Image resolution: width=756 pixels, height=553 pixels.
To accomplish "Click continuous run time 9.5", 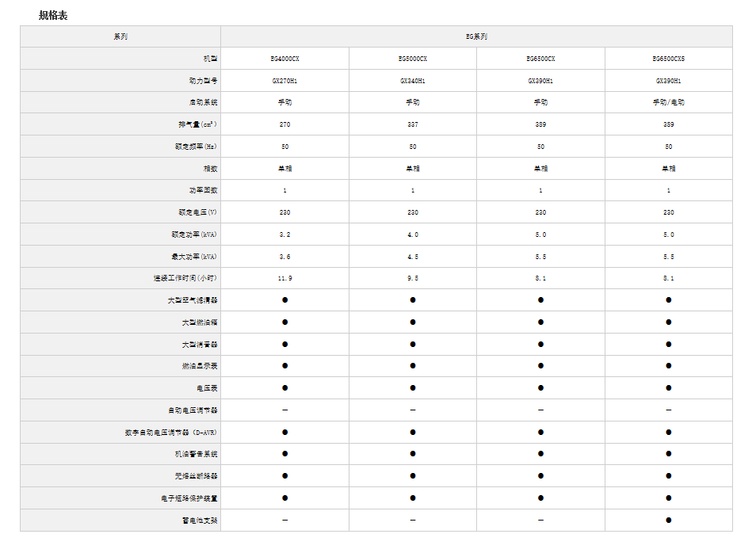I will [x=413, y=278].
